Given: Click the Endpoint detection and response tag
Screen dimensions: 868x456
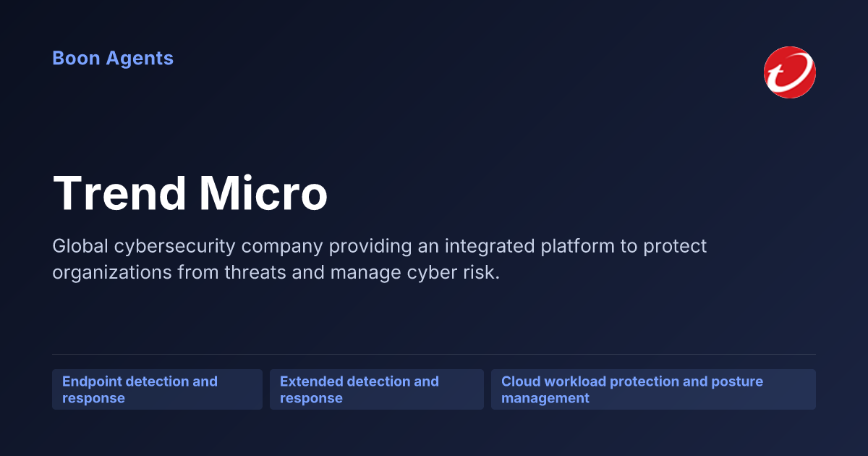Looking at the screenshot, I should coord(157,389).
